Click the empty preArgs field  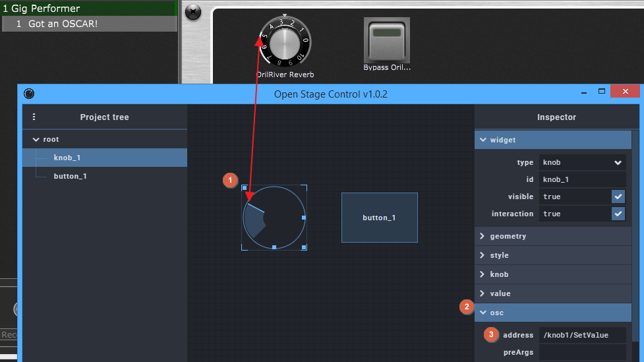583,352
